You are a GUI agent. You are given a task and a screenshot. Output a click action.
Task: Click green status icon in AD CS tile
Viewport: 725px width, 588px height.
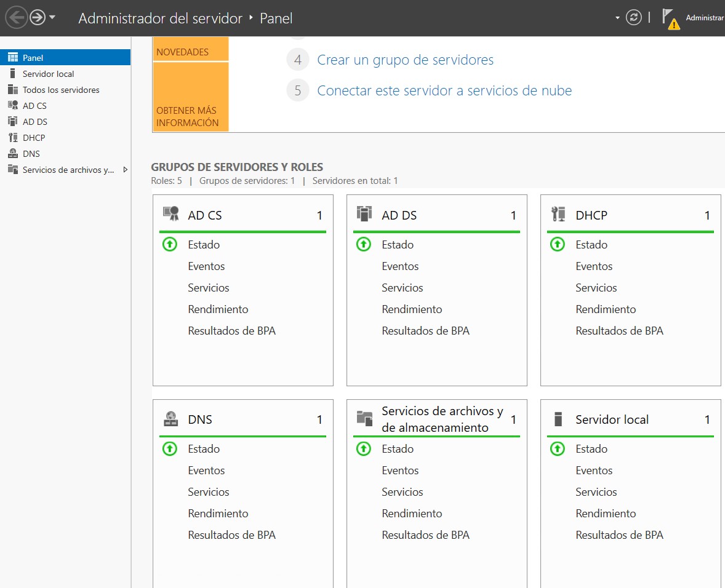pos(170,244)
